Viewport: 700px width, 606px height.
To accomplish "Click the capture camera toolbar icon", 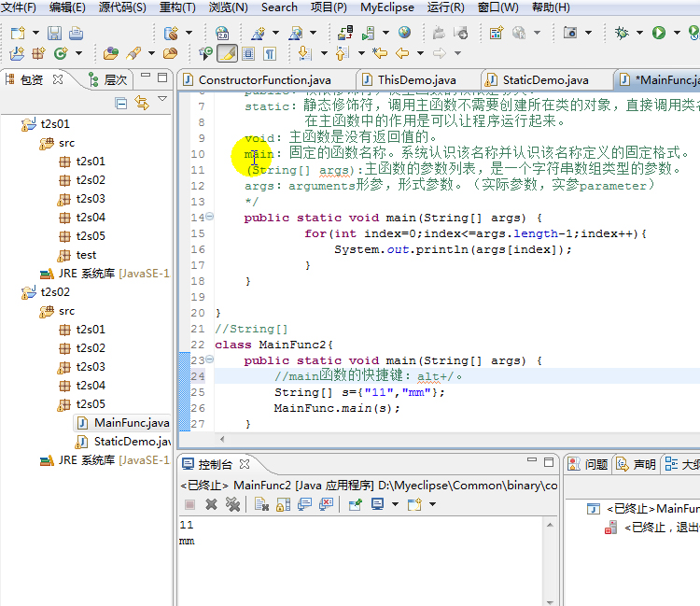I will [x=570, y=33].
